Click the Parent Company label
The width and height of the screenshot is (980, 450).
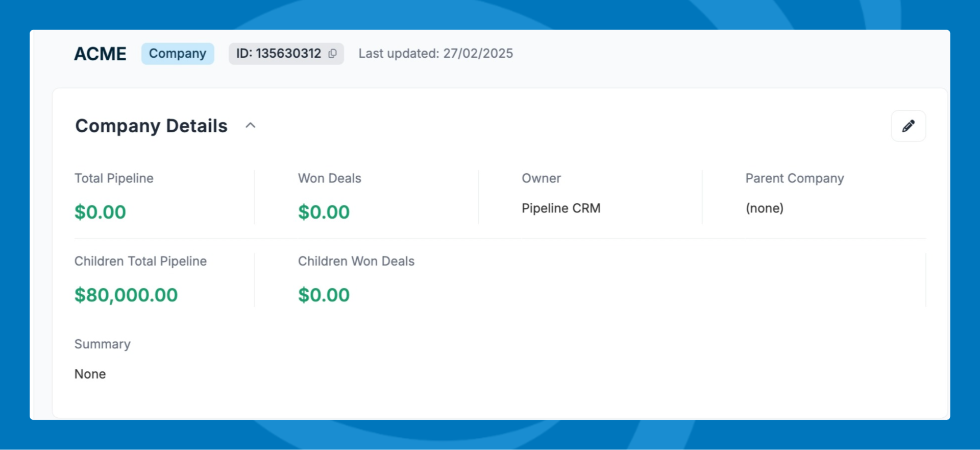795,178
